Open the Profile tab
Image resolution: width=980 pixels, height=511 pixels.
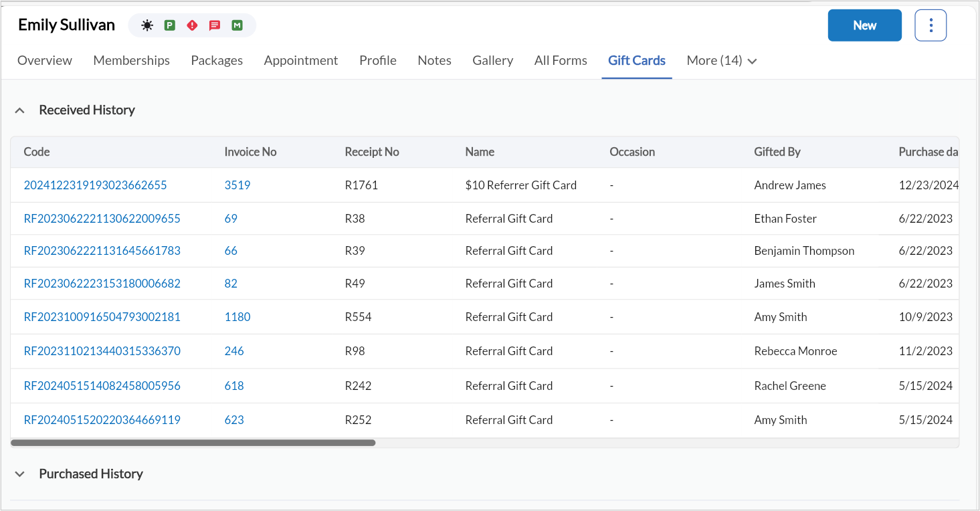pos(378,61)
